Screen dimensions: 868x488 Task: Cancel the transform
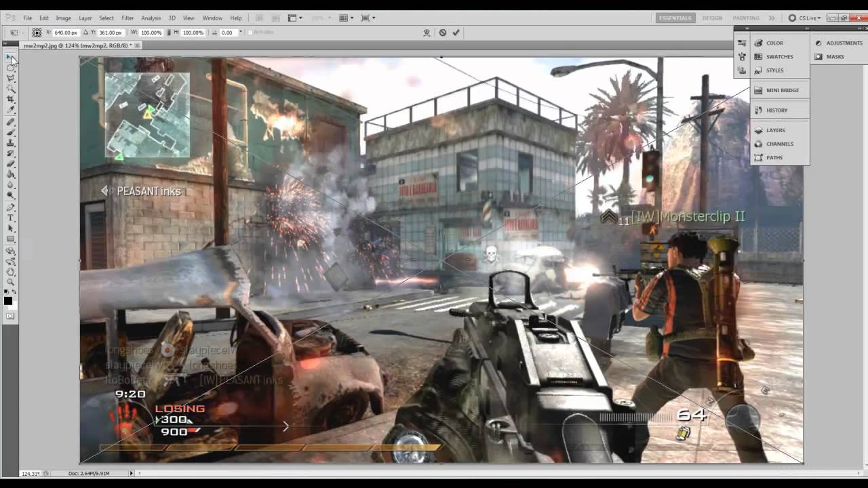click(443, 33)
